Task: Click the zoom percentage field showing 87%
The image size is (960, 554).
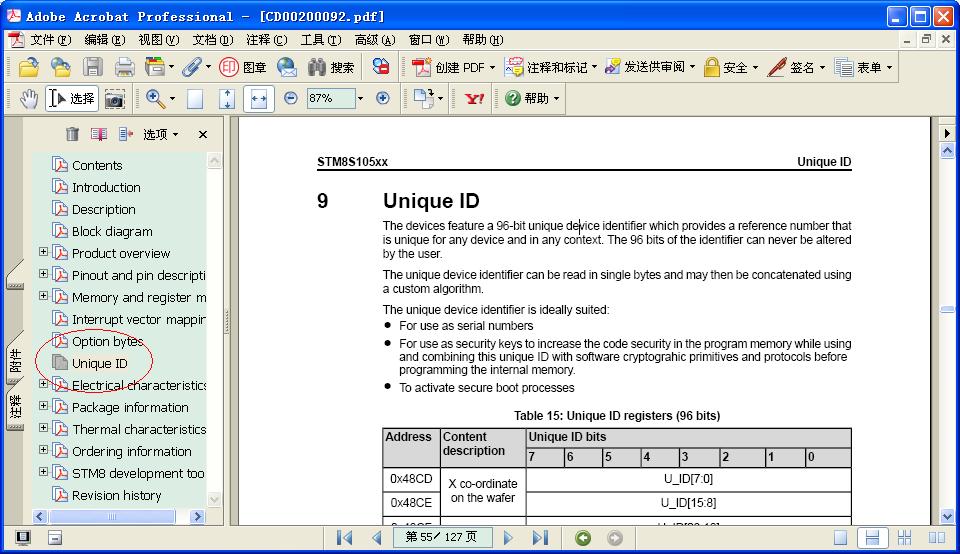Action: coord(331,98)
